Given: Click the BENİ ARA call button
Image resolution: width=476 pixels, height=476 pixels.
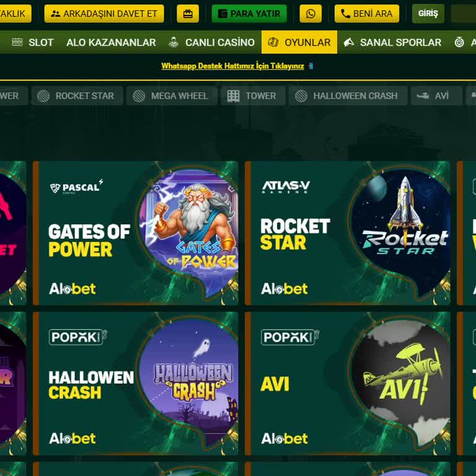Looking at the screenshot, I should pyautogui.click(x=367, y=14).
